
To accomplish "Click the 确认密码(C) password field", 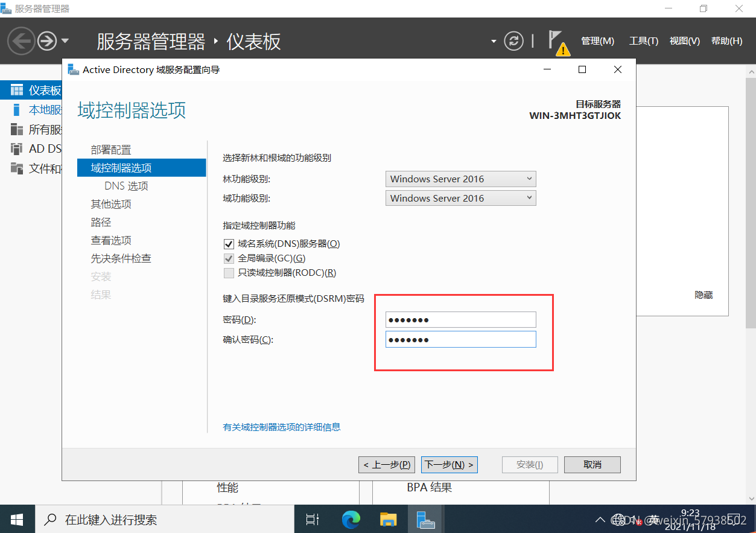I will tap(460, 339).
